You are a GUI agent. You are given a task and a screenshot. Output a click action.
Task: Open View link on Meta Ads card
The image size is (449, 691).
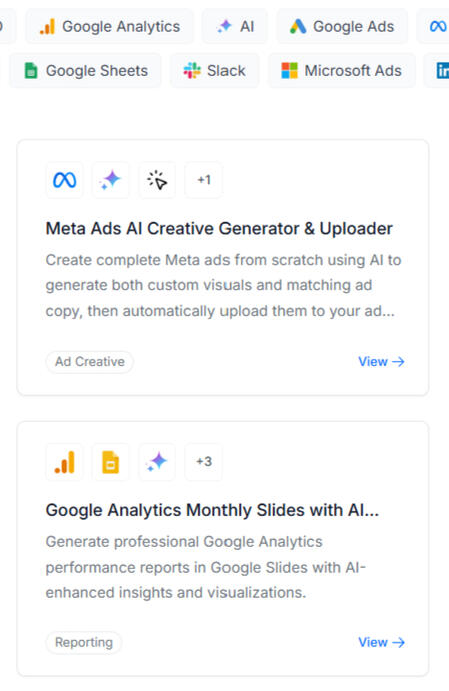click(x=381, y=362)
